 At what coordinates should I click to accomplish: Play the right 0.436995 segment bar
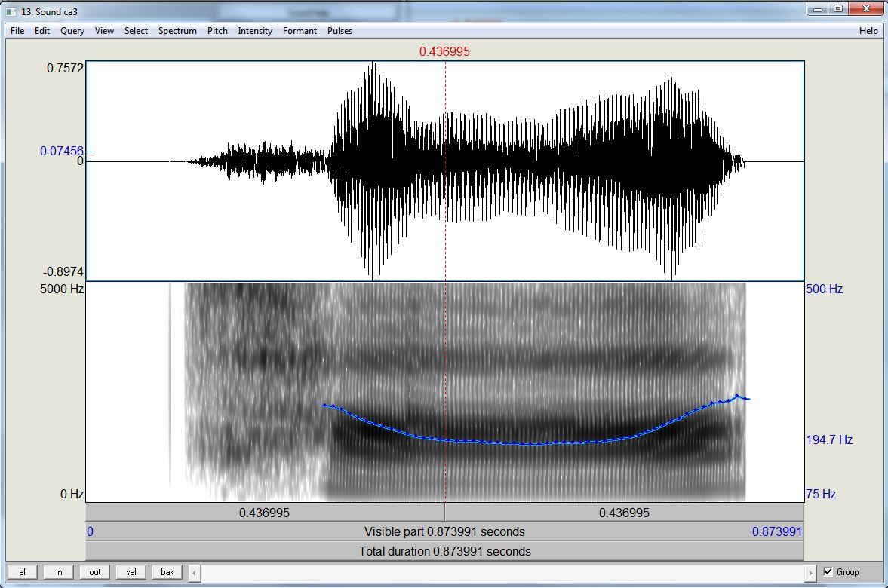(x=624, y=513)
